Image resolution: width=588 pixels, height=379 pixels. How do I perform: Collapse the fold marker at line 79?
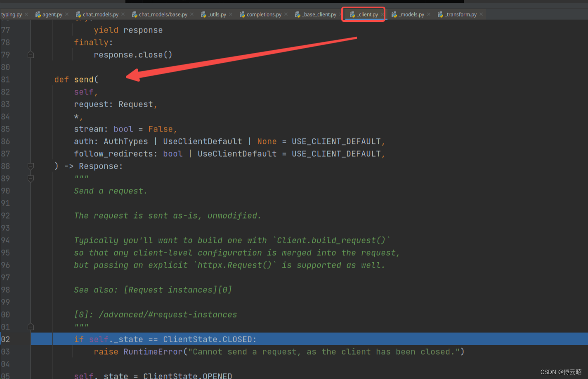click(x=31, y=55)
